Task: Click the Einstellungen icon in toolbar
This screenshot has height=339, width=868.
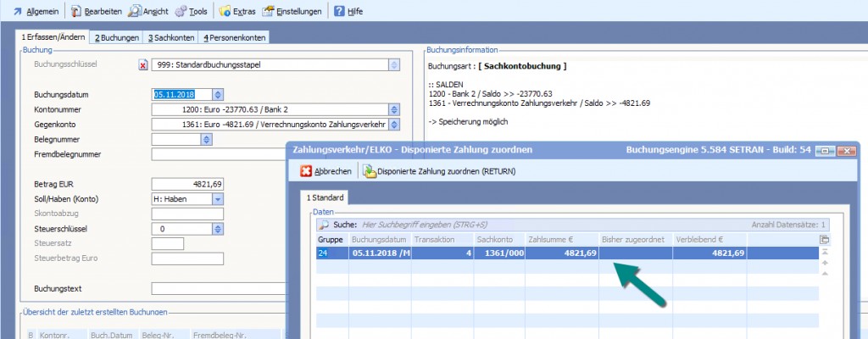Action: [269, 12]
